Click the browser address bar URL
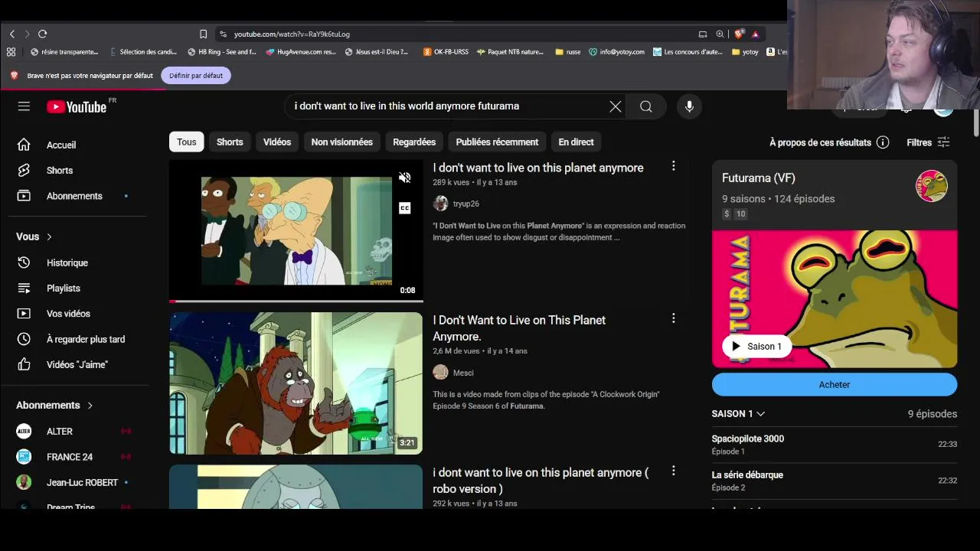This screenshot has width=980, height=551. (x=292, y=34)
